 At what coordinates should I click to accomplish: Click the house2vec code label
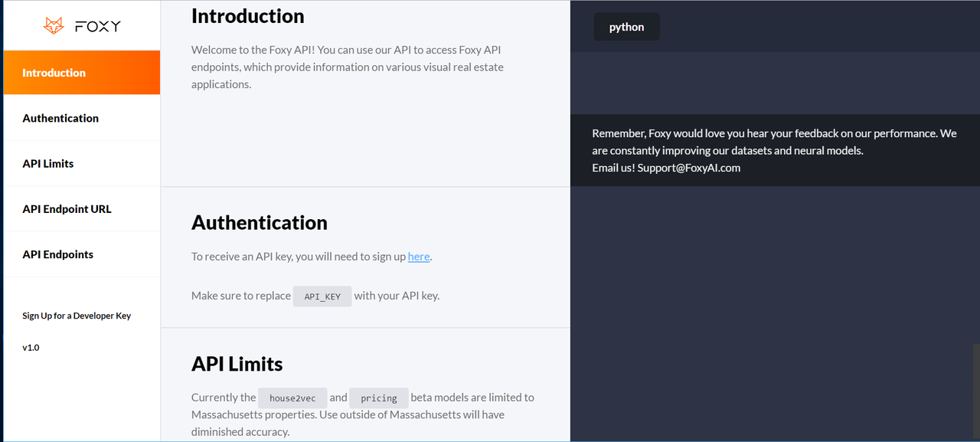pos(292,398)
